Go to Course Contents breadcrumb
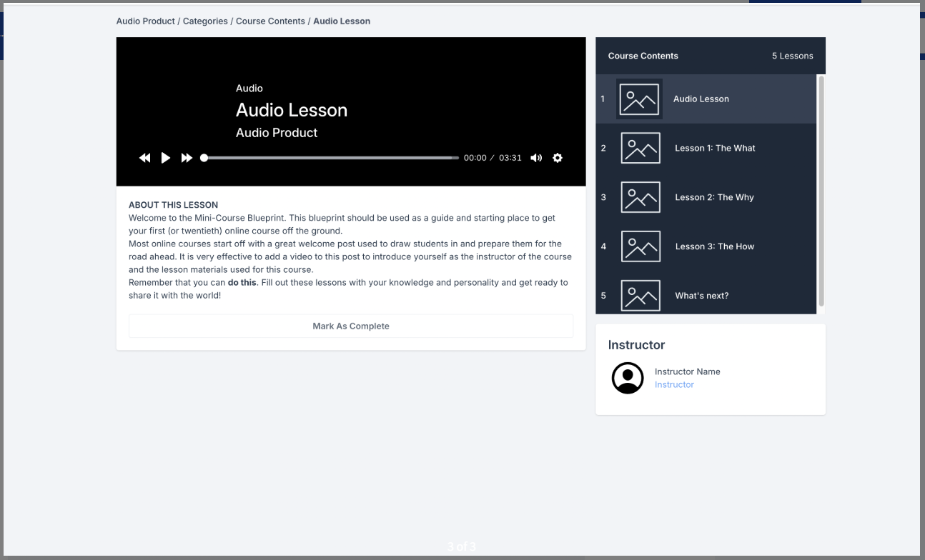Viewport: 925px width, 560px height. (270, 21)
